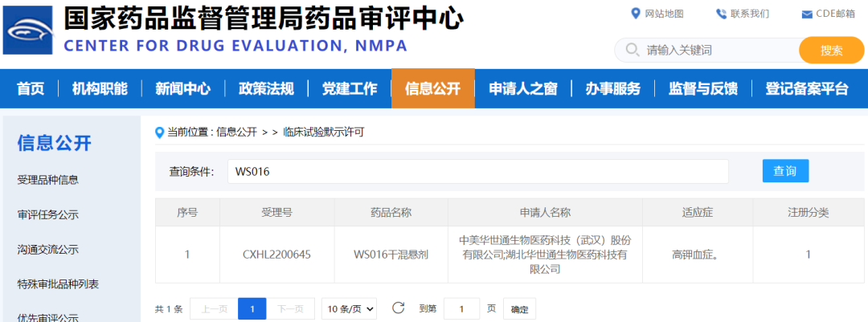Click the 共 1 条 total count text

(168, 308)
